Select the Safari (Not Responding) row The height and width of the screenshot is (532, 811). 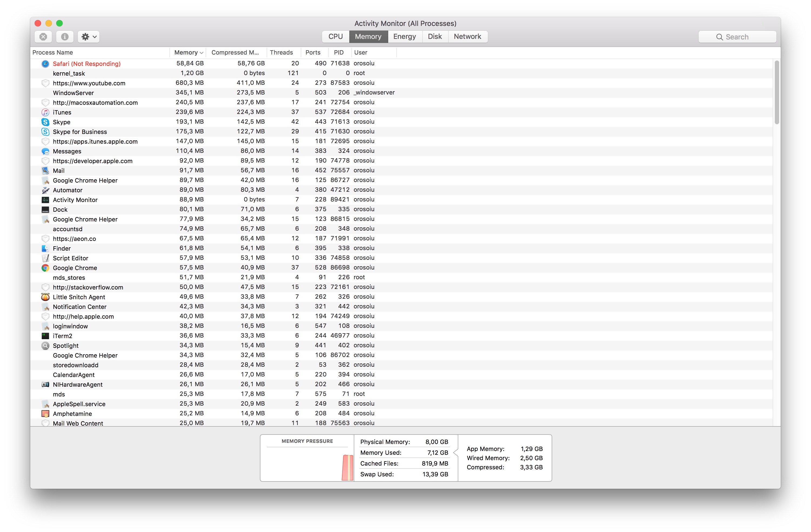[x=401, y=64]
